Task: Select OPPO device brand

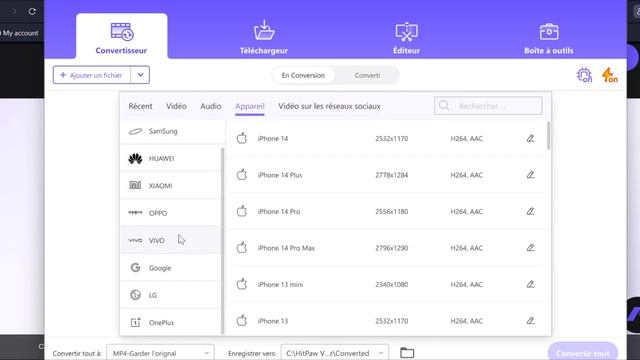Action: 171,213
